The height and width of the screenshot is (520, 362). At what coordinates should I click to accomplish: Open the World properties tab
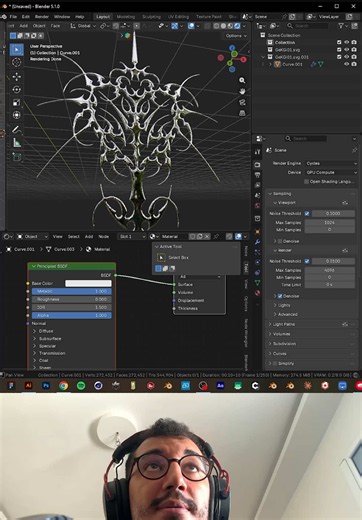pyautogui.click(x=257, y=206)
